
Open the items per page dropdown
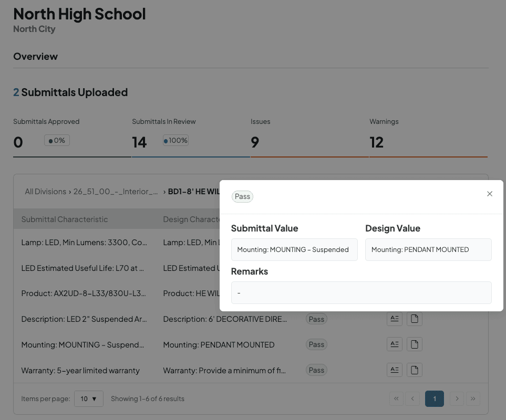[89, 398]
